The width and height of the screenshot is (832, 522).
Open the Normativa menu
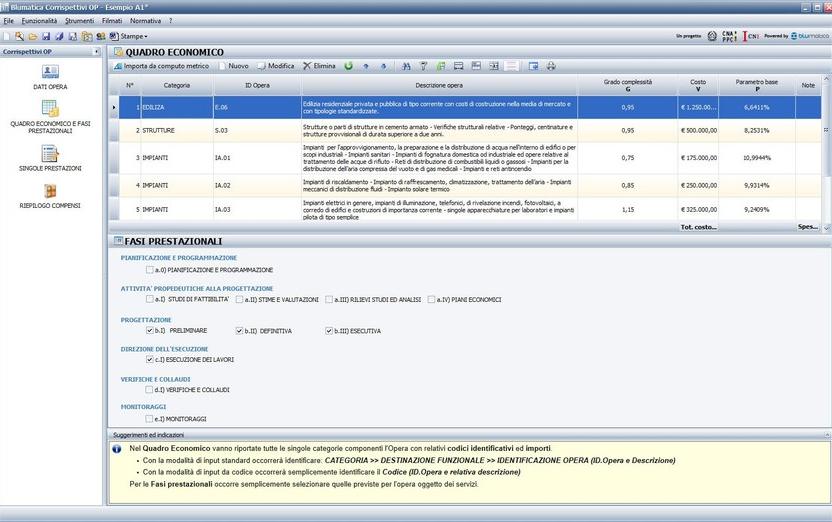click(145, 20)
